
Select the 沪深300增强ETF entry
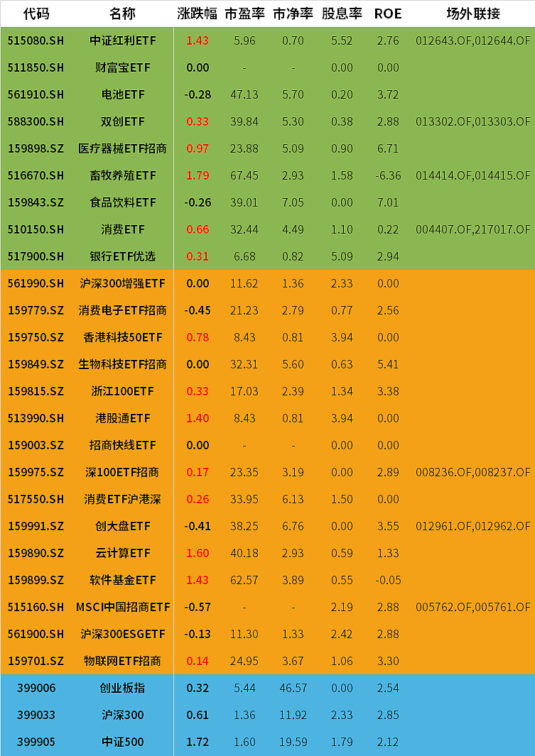click(x=122, y=283)
